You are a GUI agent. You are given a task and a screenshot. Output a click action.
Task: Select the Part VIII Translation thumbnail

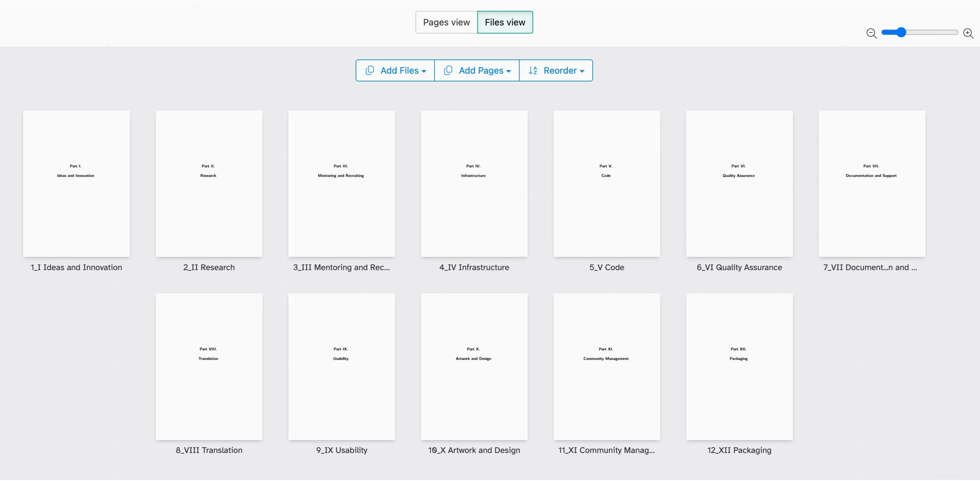[209, 367]
